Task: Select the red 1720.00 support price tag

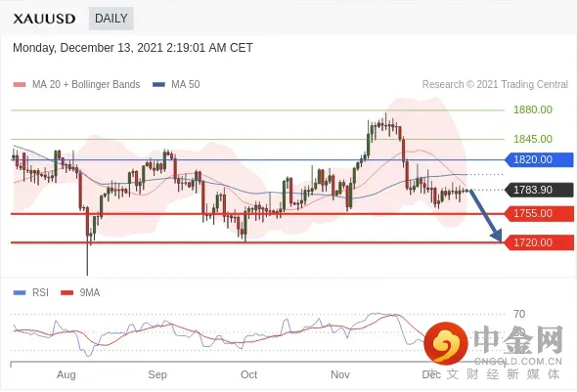Action: pos(539,242)
